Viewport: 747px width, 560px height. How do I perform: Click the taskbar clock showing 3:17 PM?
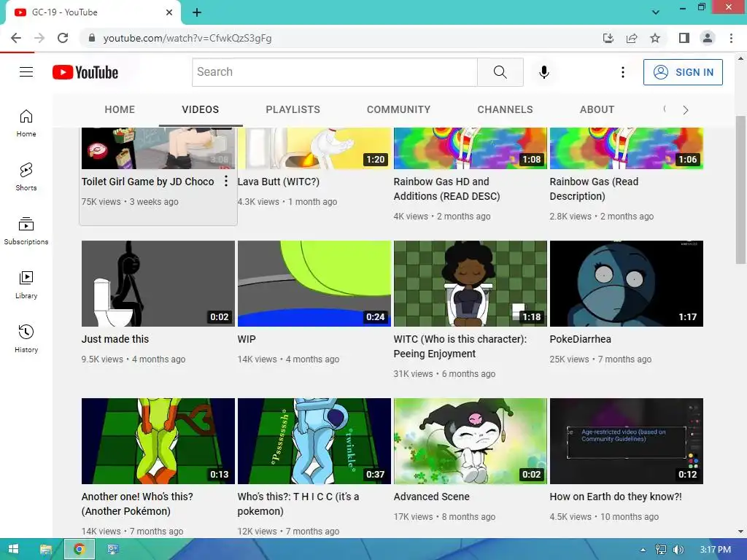[x=715, y=550]
